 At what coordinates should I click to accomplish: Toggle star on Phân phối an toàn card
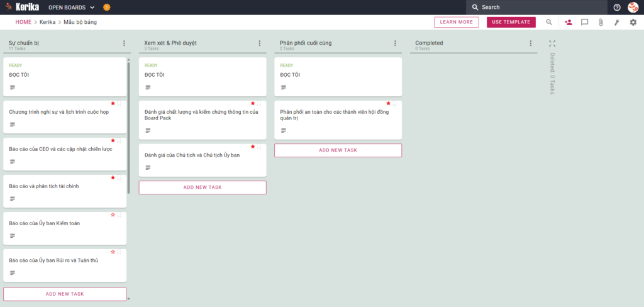point(388,103)
